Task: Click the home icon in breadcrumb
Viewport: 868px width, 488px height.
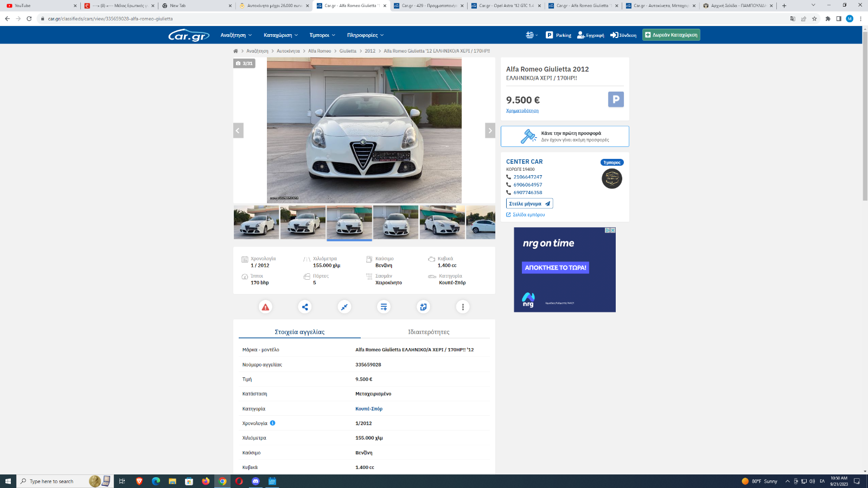Action: (x=235, y=51)
